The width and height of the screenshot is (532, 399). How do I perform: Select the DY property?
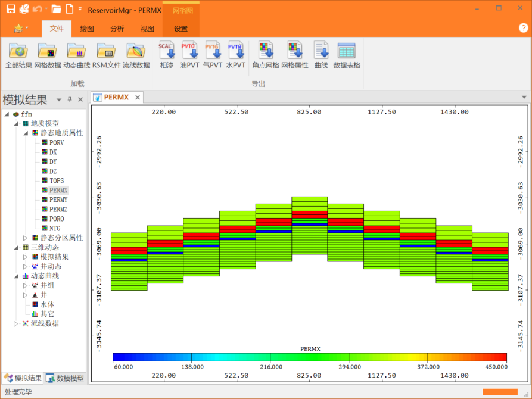click(53, 161)
